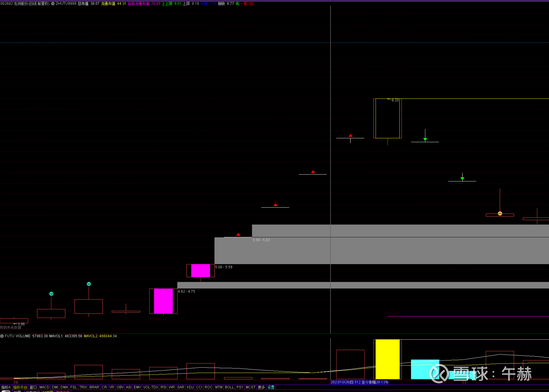Image resolution: width=549 pixels, height=392 pixels.
Task: Click the 窗口 window button
Action: pos(33,387)
